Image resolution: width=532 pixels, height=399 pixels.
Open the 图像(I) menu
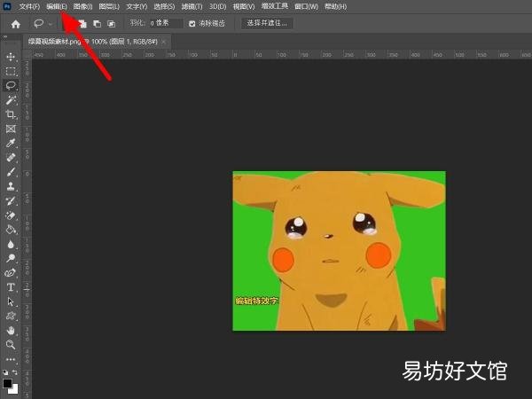82,6
